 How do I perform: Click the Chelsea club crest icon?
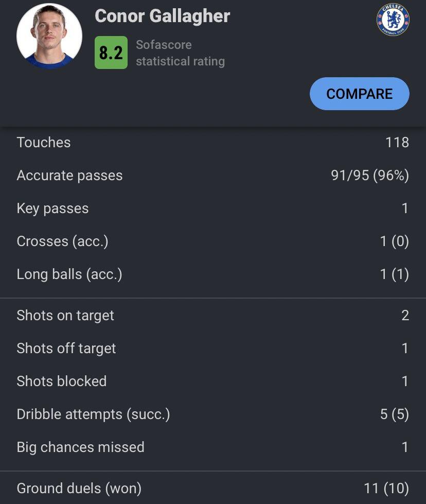pyautogui.click(x=393, y=20)
